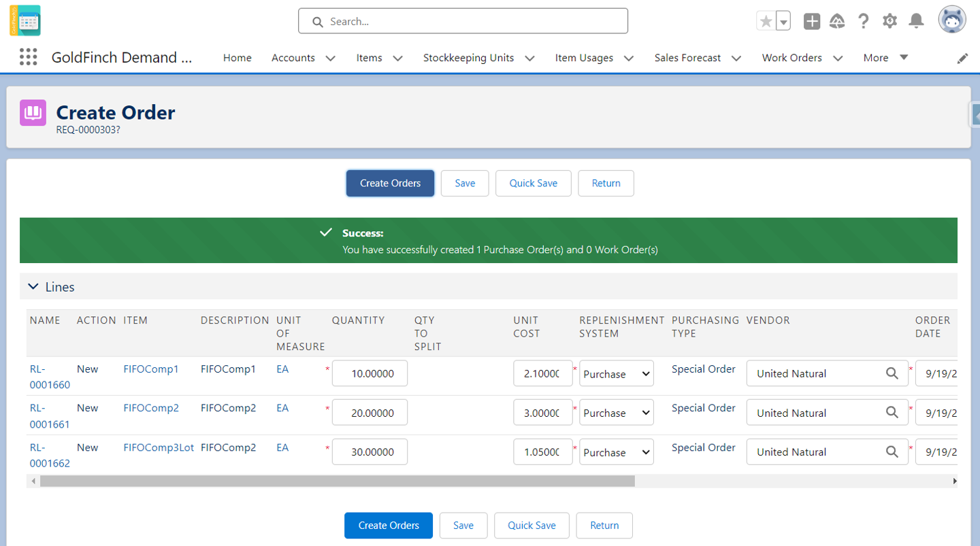Click the unit cost field for FIFOComp2 row
The image size is (980, 546).
[x=543, y=413]
